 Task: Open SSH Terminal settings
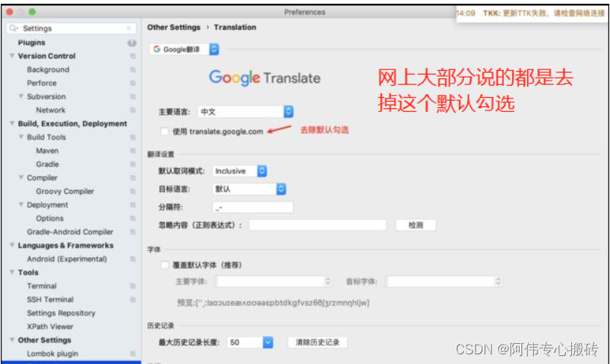pyautogui.click(x=50, y=300)
